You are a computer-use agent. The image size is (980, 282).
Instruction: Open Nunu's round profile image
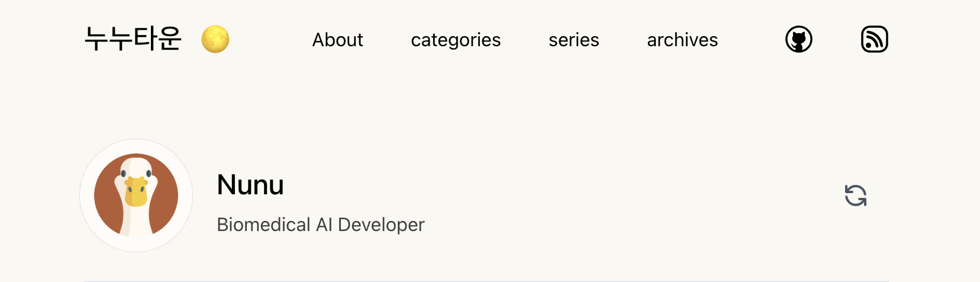tap(136, 196)
